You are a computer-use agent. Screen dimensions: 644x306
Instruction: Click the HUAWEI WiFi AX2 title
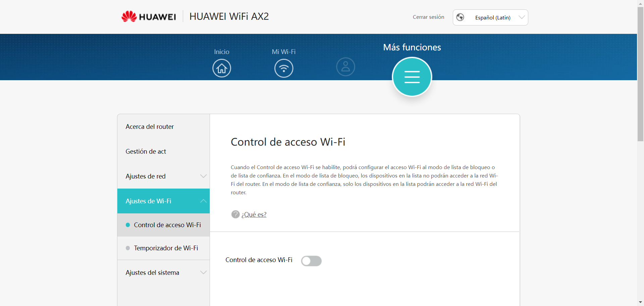[x=229, y=16]
